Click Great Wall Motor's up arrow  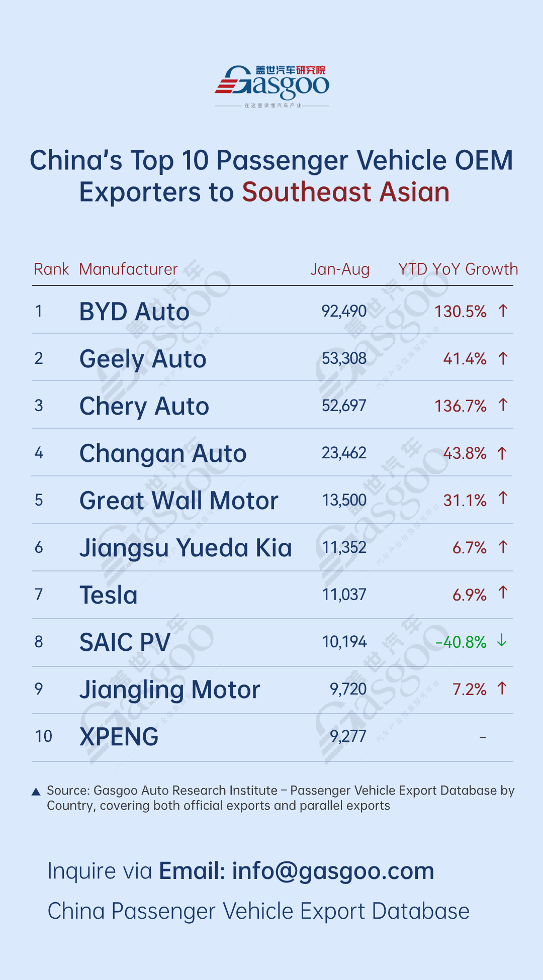pos(503,499)
